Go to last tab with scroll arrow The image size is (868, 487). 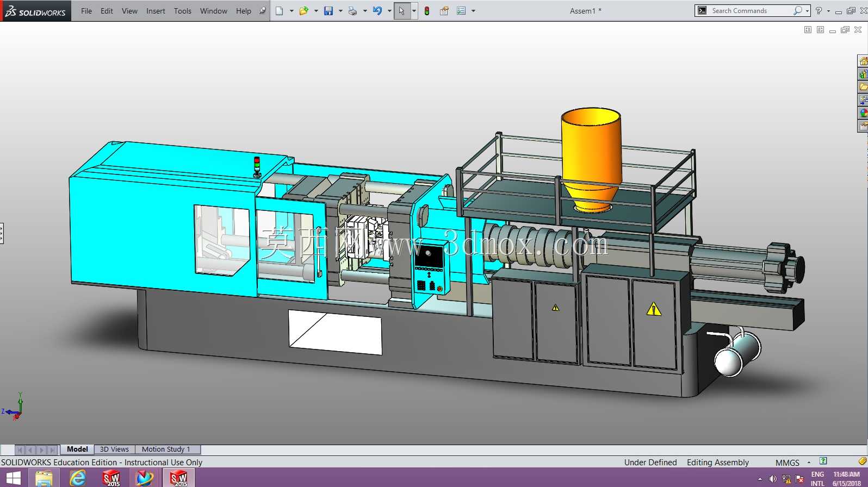(x=52, y=450)
